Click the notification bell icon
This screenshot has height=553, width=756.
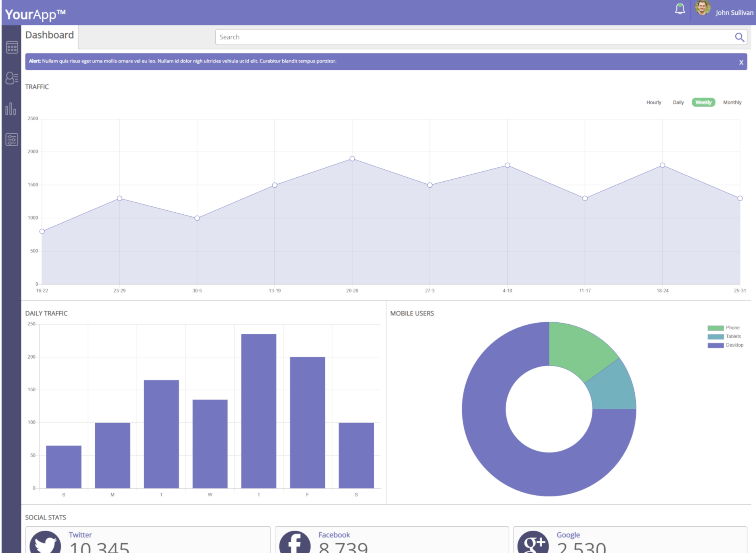680,9
